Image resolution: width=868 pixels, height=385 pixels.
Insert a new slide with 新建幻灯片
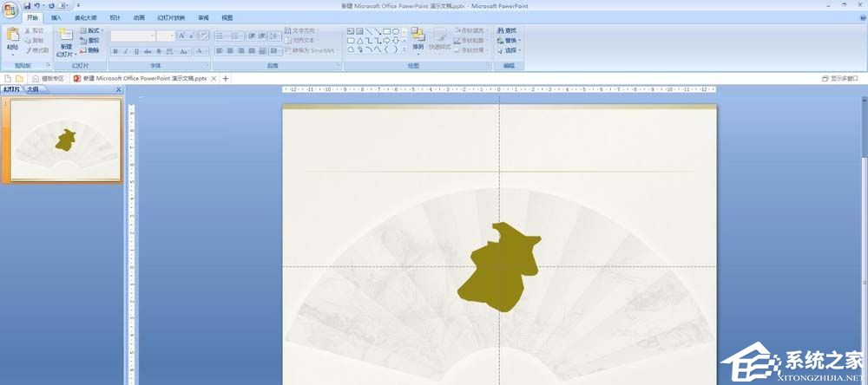pyautogui.click(x=66, y=42)
